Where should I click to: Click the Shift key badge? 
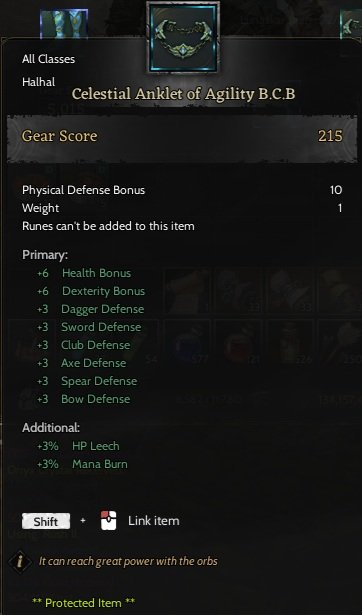click(x=46, y=521)
